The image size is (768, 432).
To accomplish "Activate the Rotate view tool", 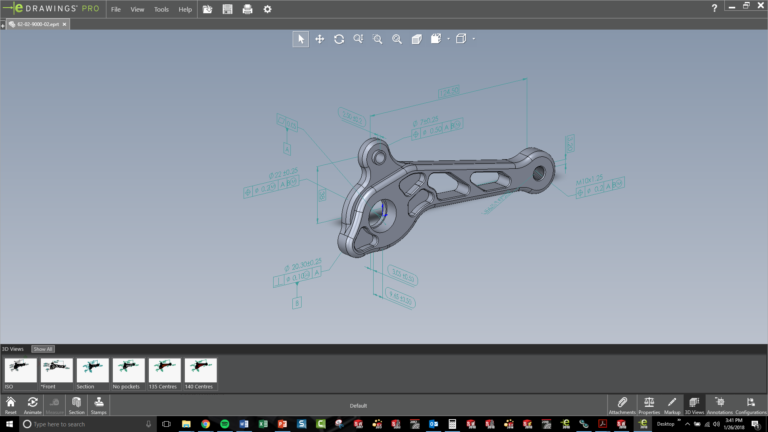I will pos(339,39).
